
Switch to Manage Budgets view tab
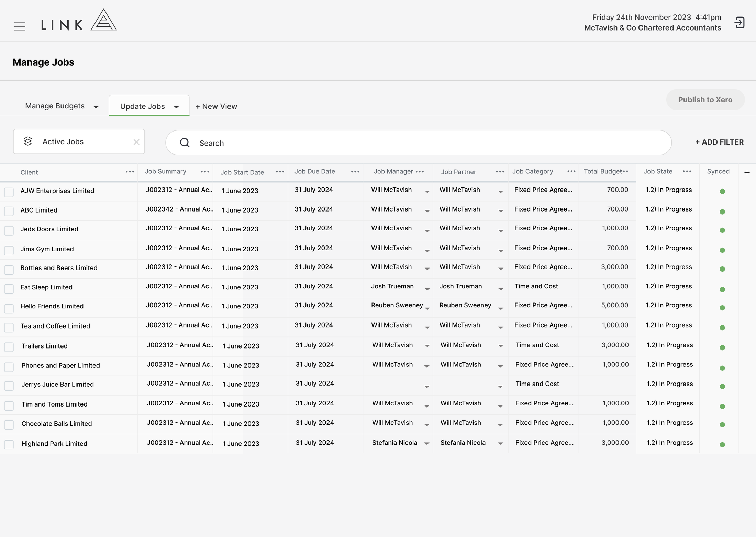click(x=55, y=106)
